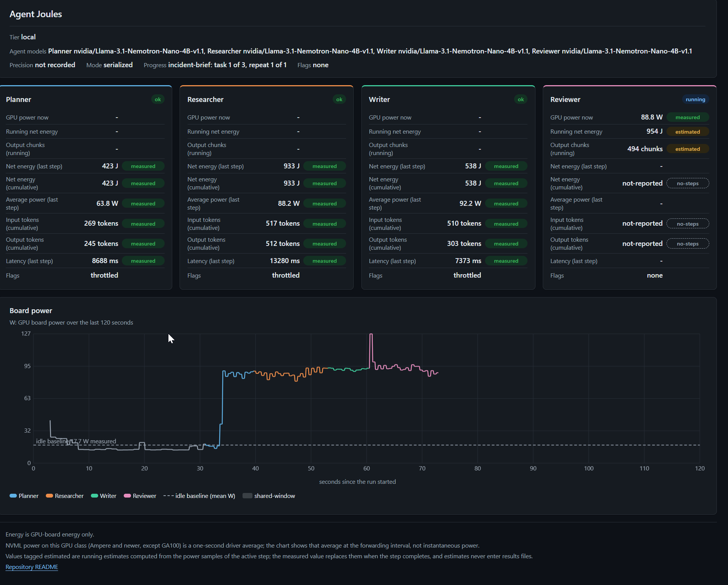Toggle Planner series in chart legend
This screenshot has width=728, height=585.
[24, 496]
